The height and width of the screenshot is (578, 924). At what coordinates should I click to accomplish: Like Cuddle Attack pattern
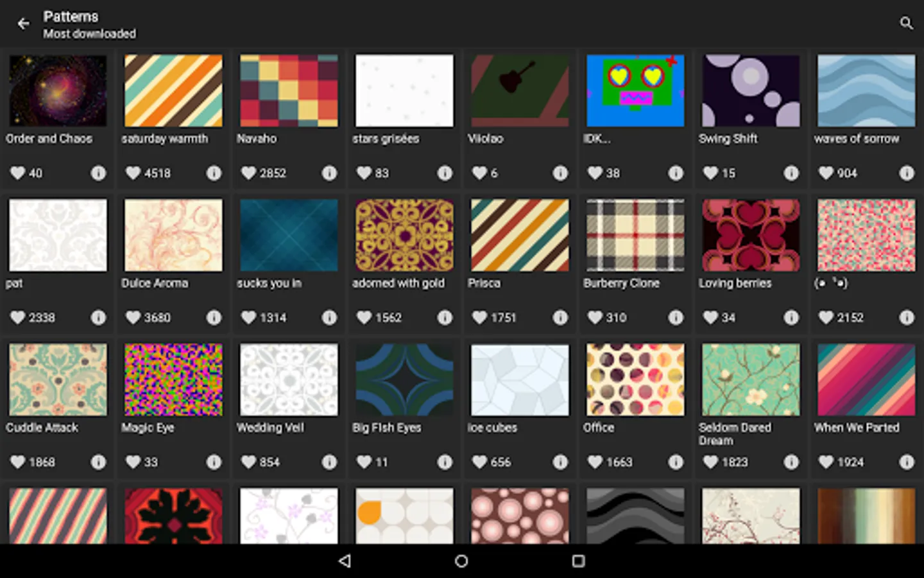(x=18, y=462)
